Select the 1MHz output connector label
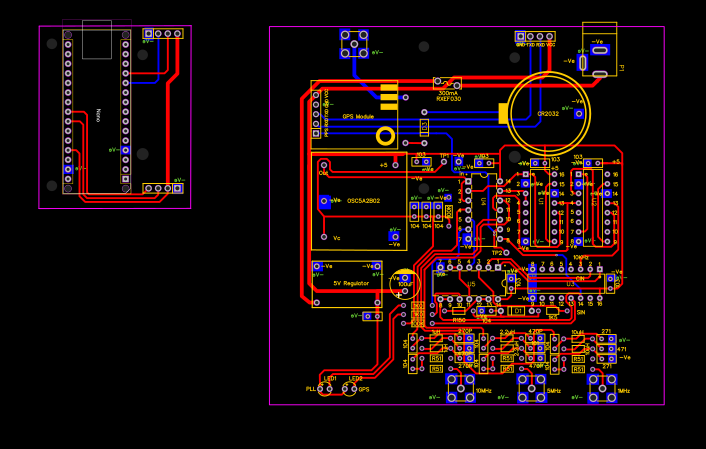This screenshot has height=449, width=706. (x=624, y=391)
